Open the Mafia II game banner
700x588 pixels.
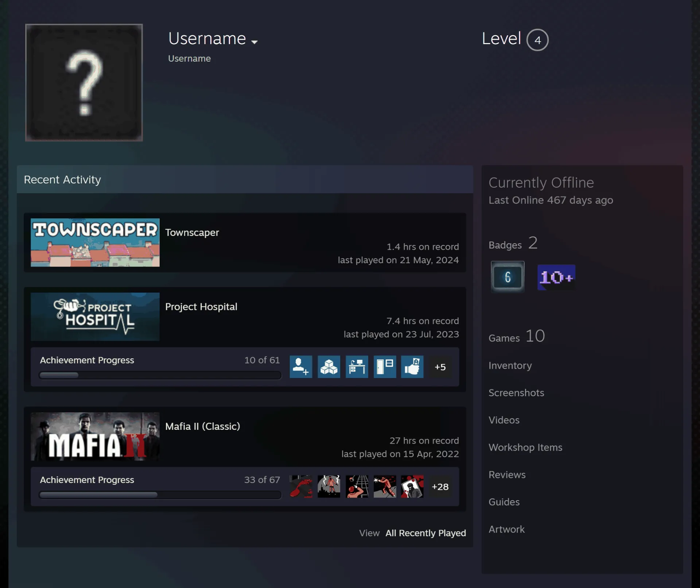pos(95,436)
